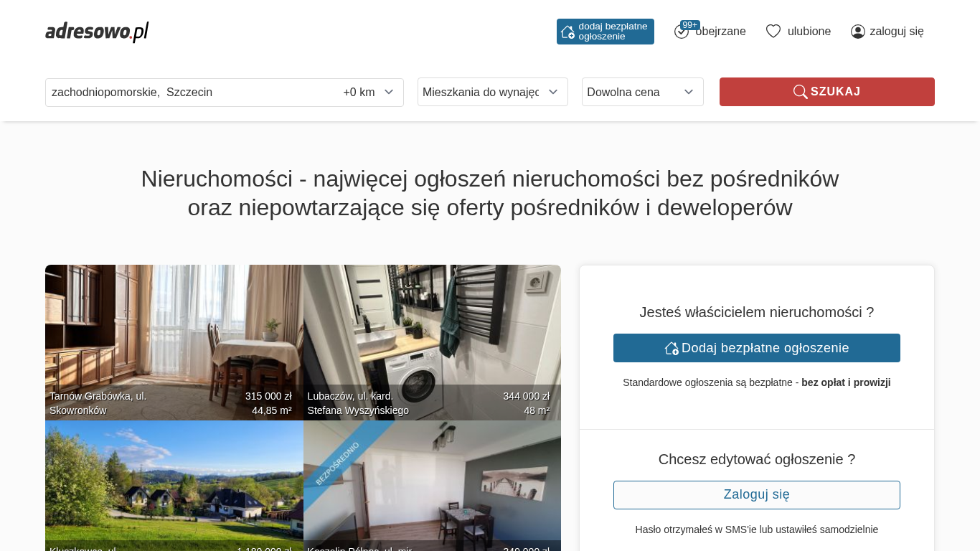The width and height of the screenshot is (980, 551).
Task: Click the user profile icon
Action: 857,32
